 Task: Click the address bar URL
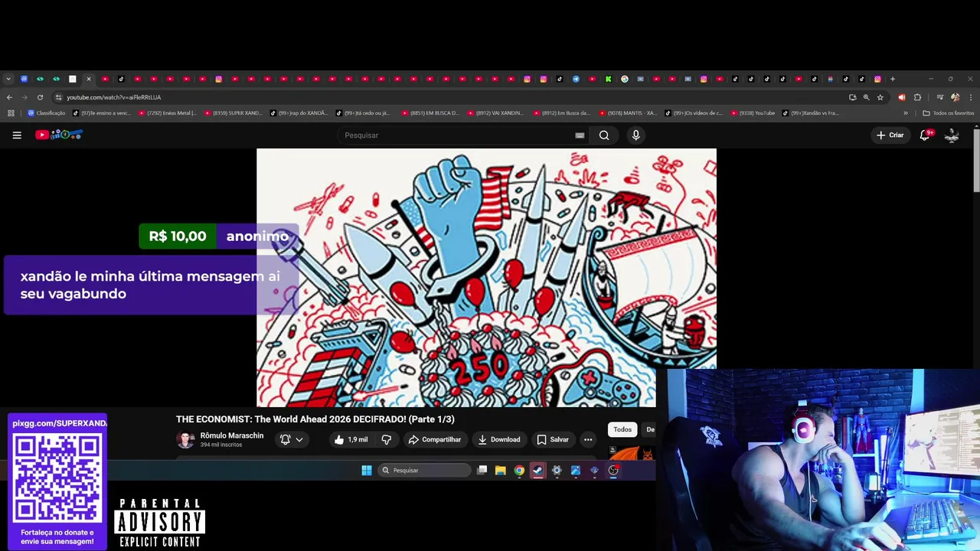tap(113, 97)
